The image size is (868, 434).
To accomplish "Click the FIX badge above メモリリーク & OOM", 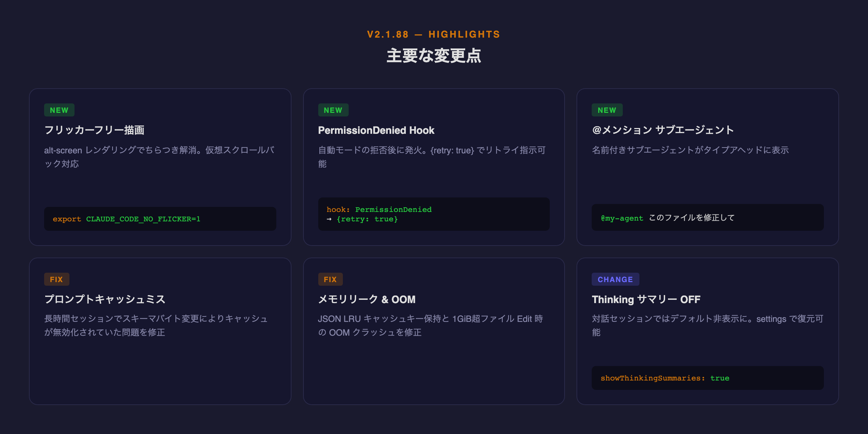I will (330, 280).
